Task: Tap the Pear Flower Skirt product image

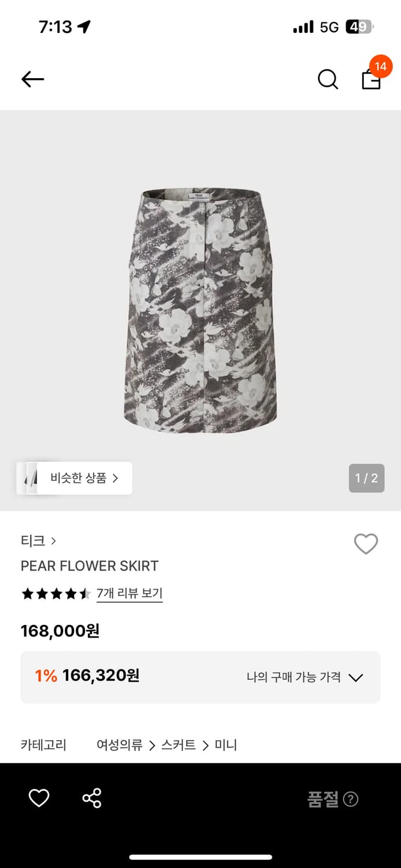Action: pos(200,310)
